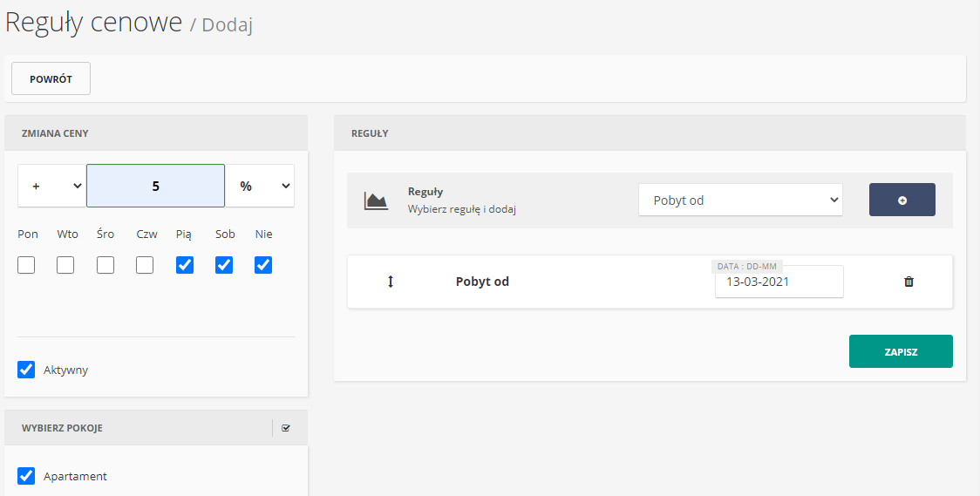
Task: Click the date field showing 13-03-2021
Action: click(x=779, y=282)
